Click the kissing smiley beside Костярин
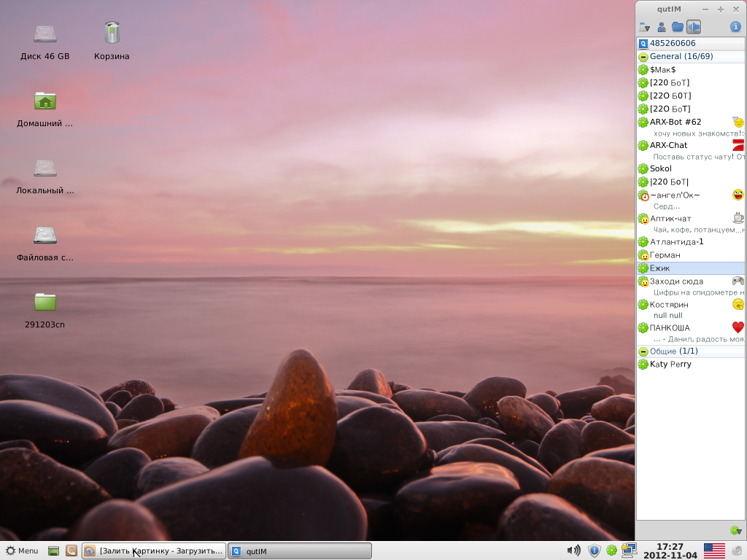Image resolution: width=747 pixels, height=560 pixels. coord(738,304)
